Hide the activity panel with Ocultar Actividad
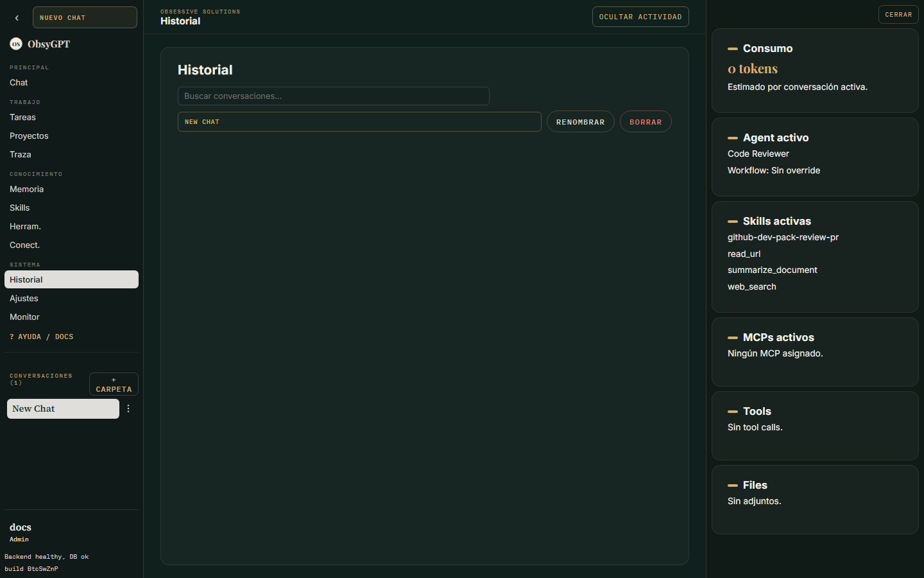 coord(640,17)
